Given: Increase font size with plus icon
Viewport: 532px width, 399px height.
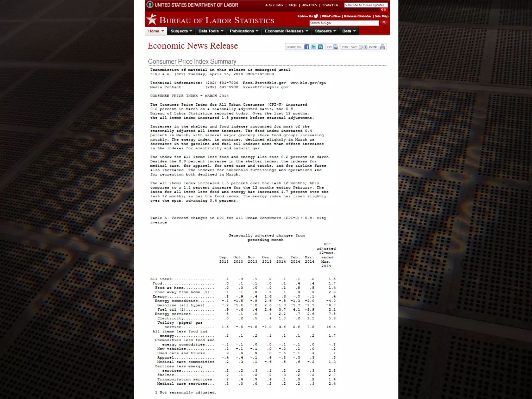Looking at the screenshot, I should click(365, 47).
